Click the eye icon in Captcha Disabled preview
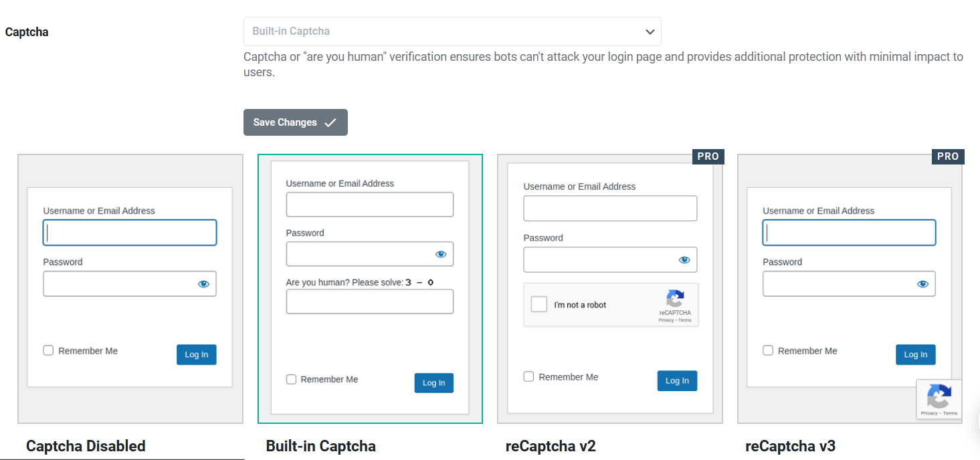The image size is (980, 460). click(203, 284)
